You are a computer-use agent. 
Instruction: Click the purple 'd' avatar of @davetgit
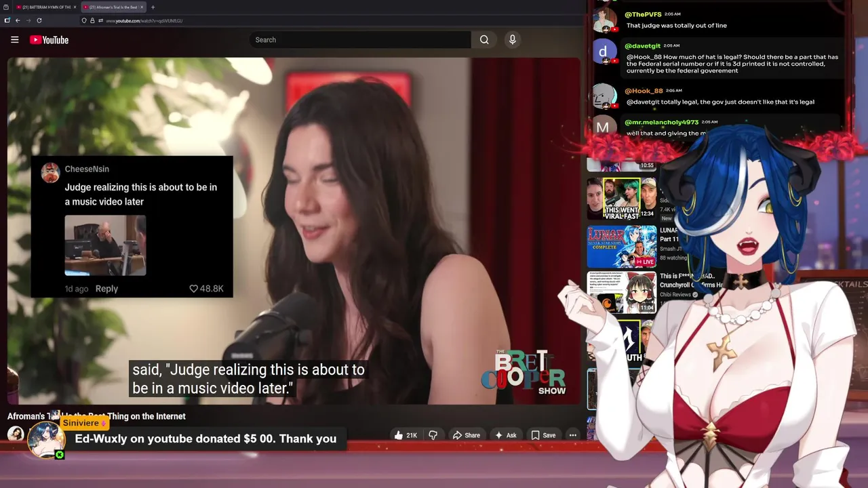point(604,52)
